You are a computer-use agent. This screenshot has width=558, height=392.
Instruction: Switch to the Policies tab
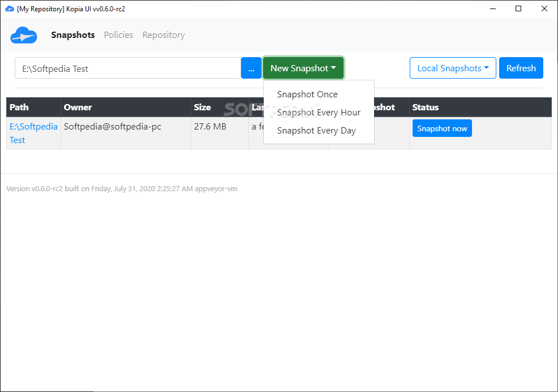coord(118,35)
